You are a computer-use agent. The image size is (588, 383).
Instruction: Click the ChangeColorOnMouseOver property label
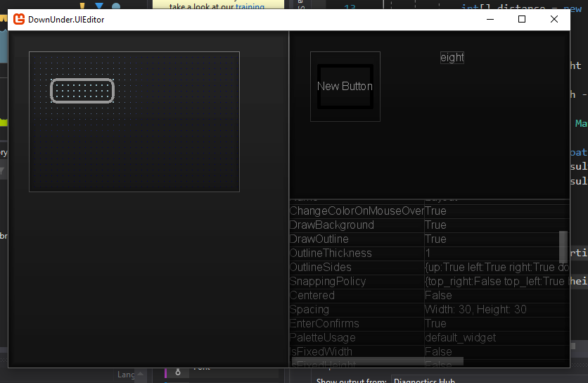(x=357, y=211)
